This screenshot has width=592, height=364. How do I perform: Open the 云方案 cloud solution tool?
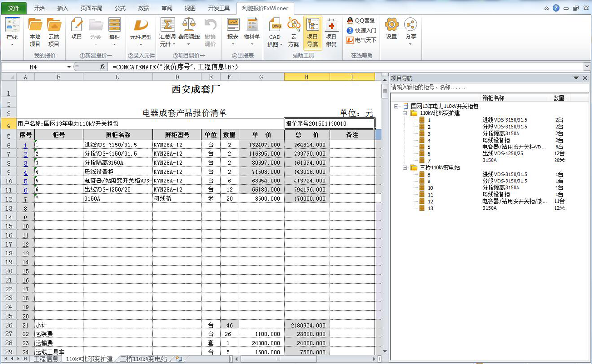pos(294,31)
